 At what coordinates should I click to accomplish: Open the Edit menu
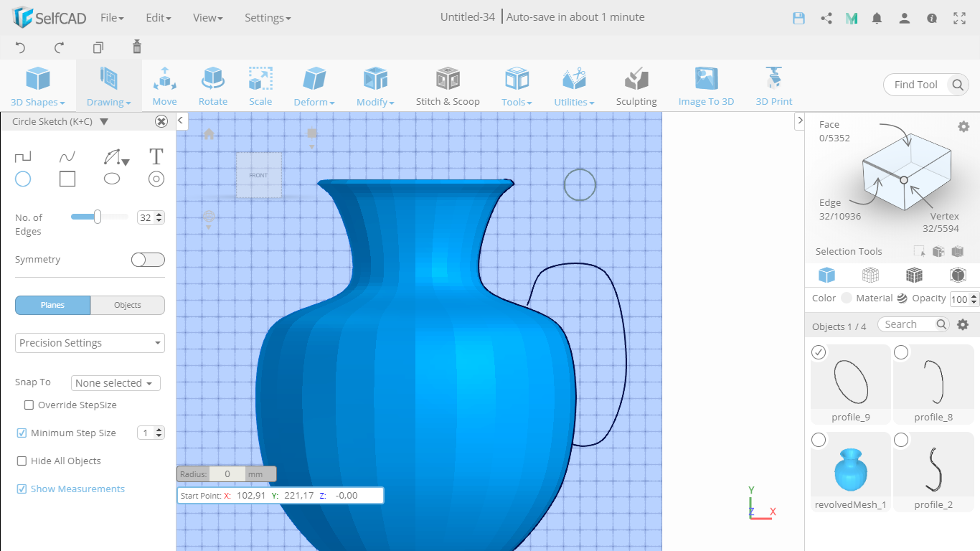158,18
